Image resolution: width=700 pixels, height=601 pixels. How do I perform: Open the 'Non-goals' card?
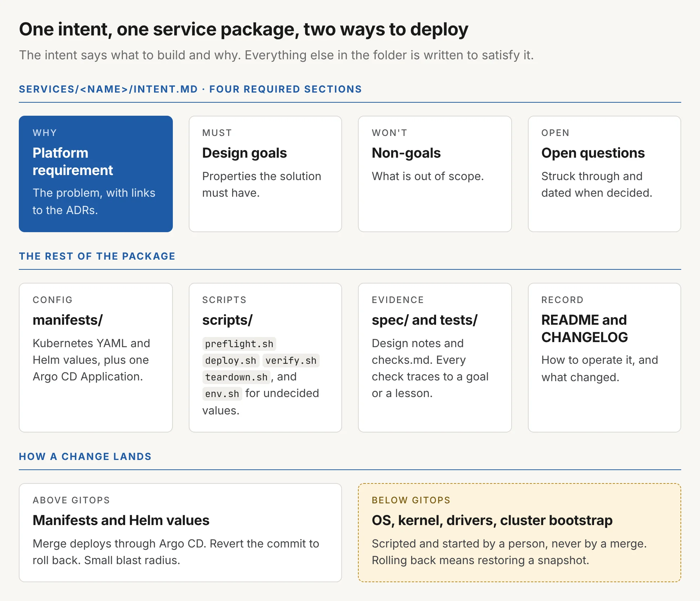coord(435,174)
